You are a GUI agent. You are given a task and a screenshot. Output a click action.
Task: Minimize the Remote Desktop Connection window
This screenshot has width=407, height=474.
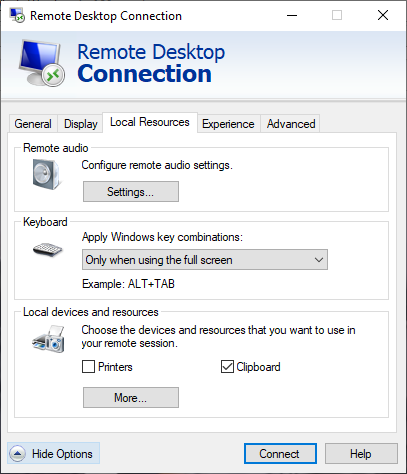(292, 15)
